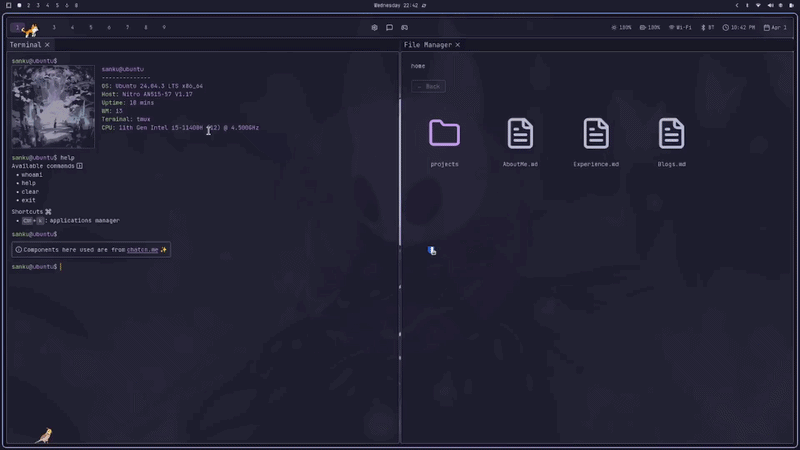
Task: Click the 'clear' command in help list
Action: [30, 192]
